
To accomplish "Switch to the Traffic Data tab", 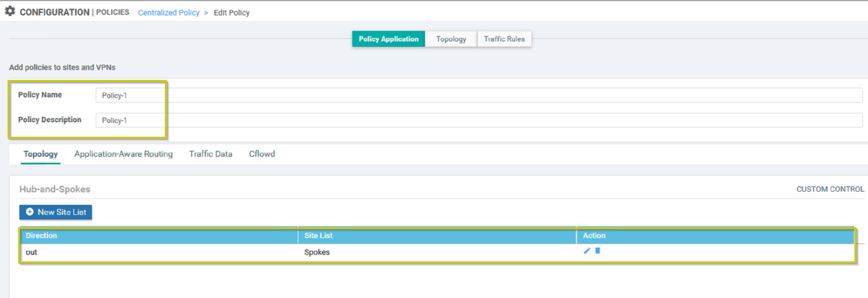I will [x=210, y=154].
